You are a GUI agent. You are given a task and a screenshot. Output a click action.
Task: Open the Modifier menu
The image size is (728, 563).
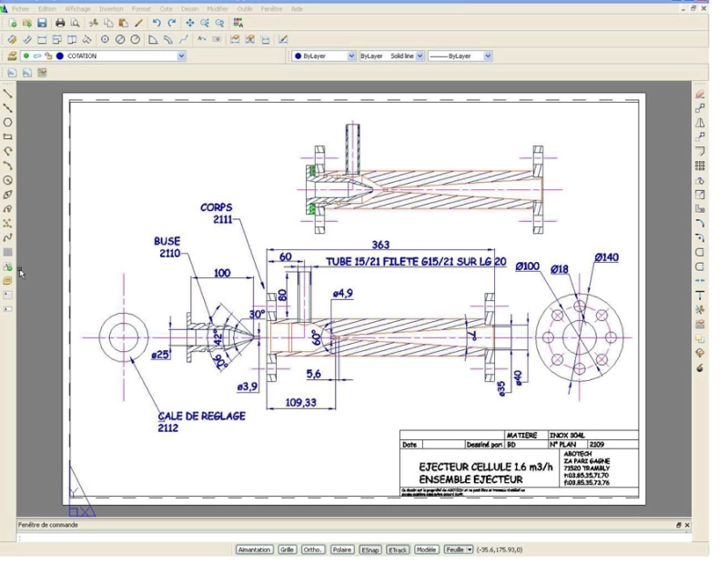click(217, 9)
